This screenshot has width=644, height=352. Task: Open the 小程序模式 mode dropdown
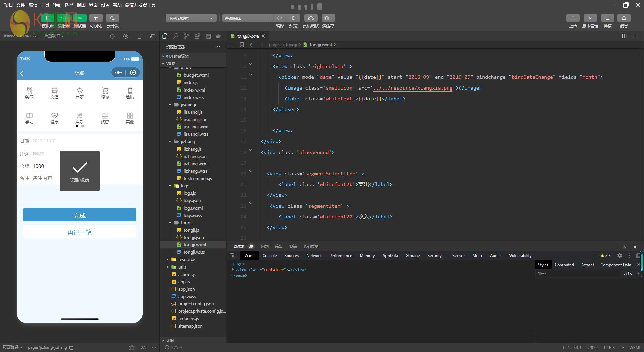[191, 18]
